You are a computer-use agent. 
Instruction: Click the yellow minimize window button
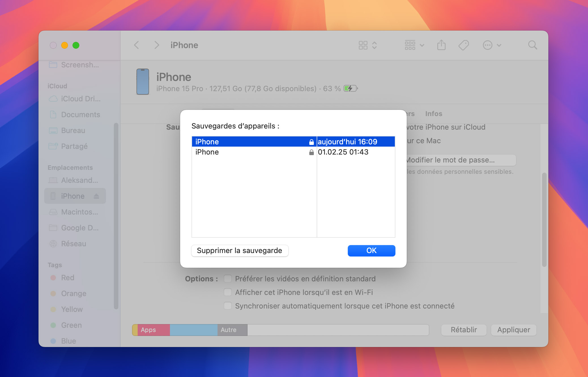pos(65,45)
